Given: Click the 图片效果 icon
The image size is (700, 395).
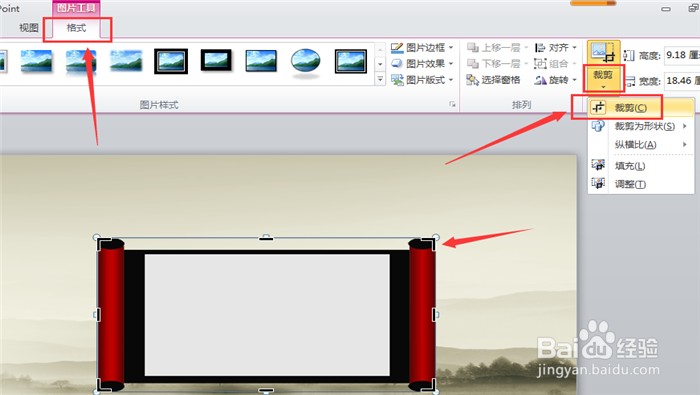Looking at the screenshot, I should point(397,63).
